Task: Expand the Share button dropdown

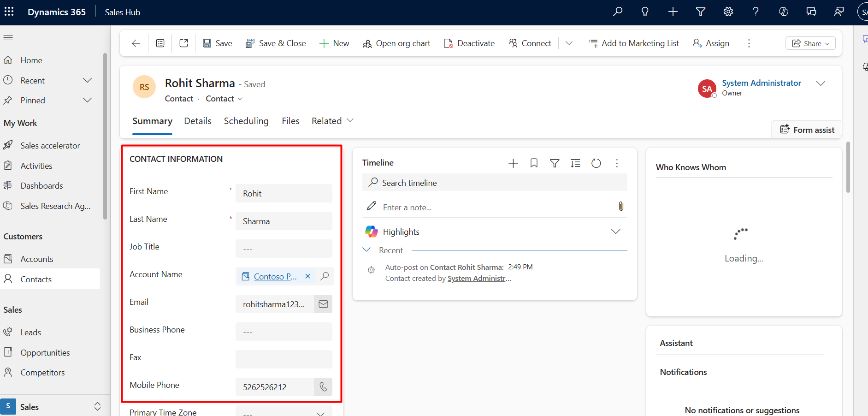Action: 827,43
